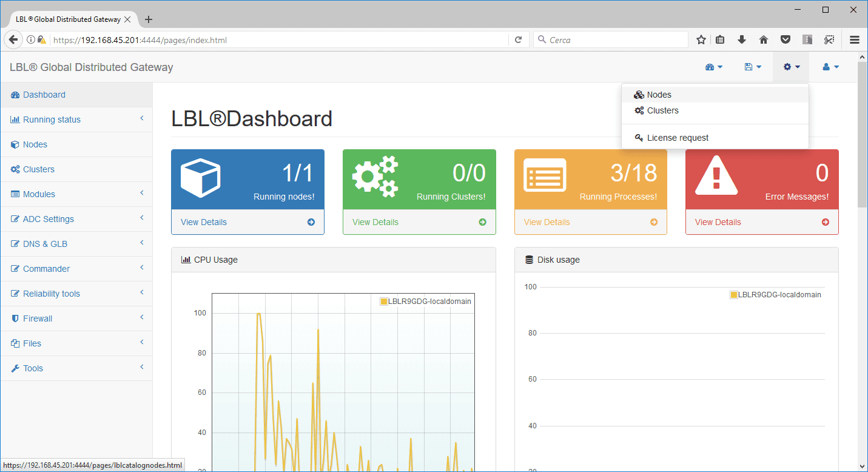Toggle LBLR9GDG-localdomain legend swatch in CPU chart
Screen dimensions: 868x472
tap(383, 302)
